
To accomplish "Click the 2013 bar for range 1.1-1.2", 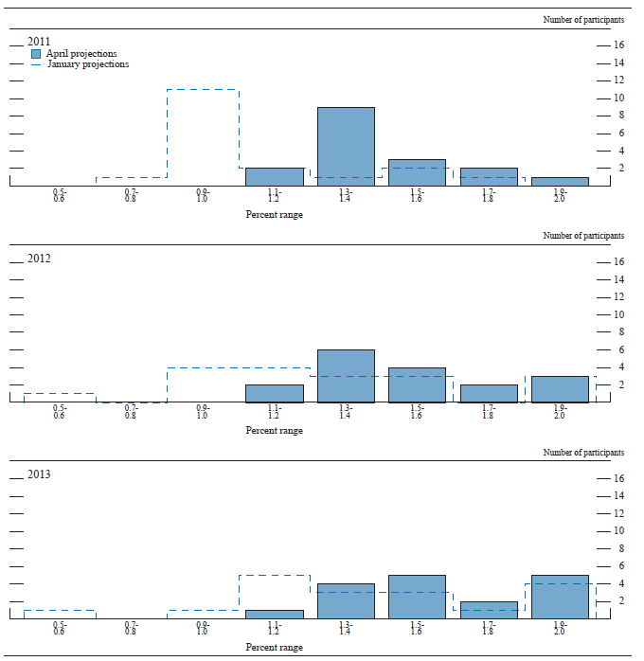I will [x=275, y=615].
